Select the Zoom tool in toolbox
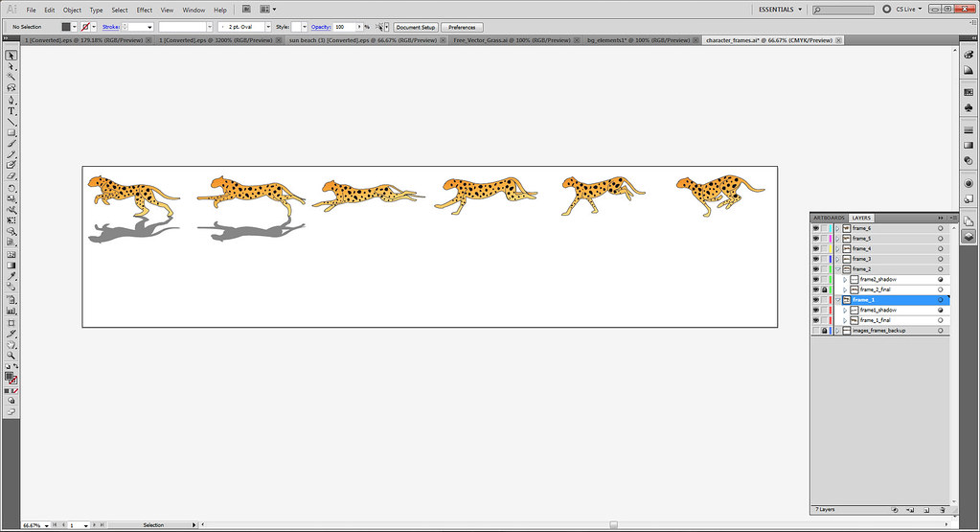Image resolution: width=980 pixels, height=532 pixels. 11,355
